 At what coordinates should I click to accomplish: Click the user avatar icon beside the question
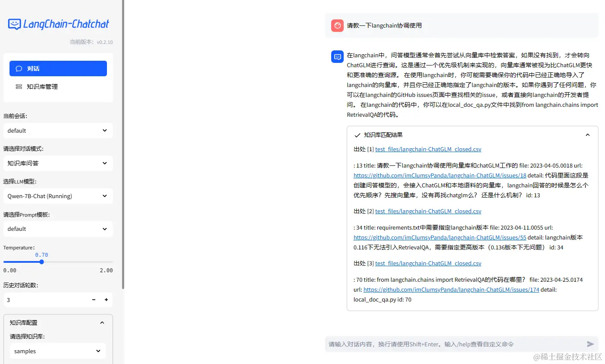337,25
